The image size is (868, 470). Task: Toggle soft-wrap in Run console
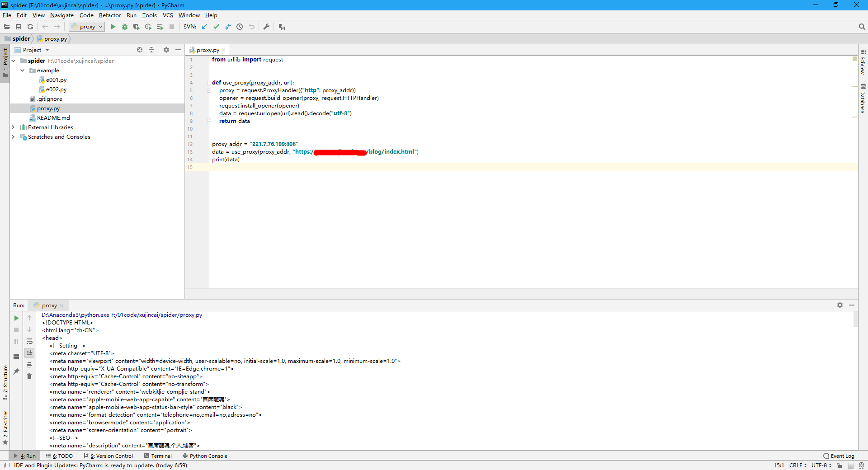[x=29, y=341]
